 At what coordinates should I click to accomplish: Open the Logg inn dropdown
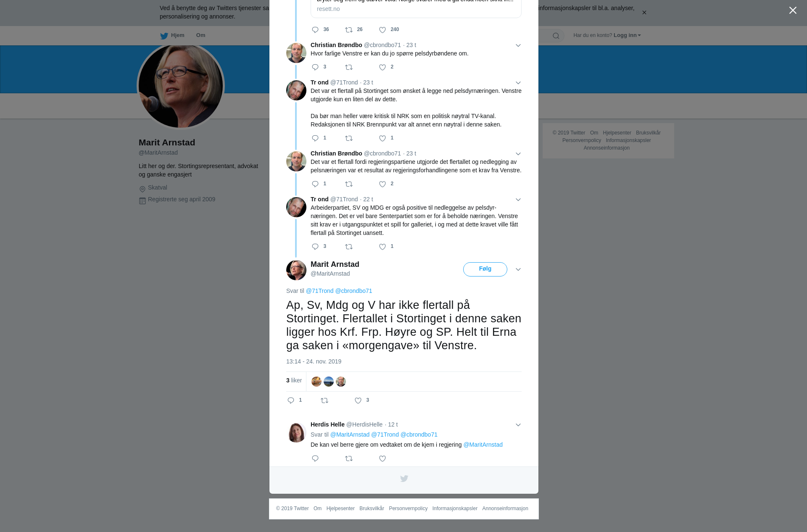point(627,35)
